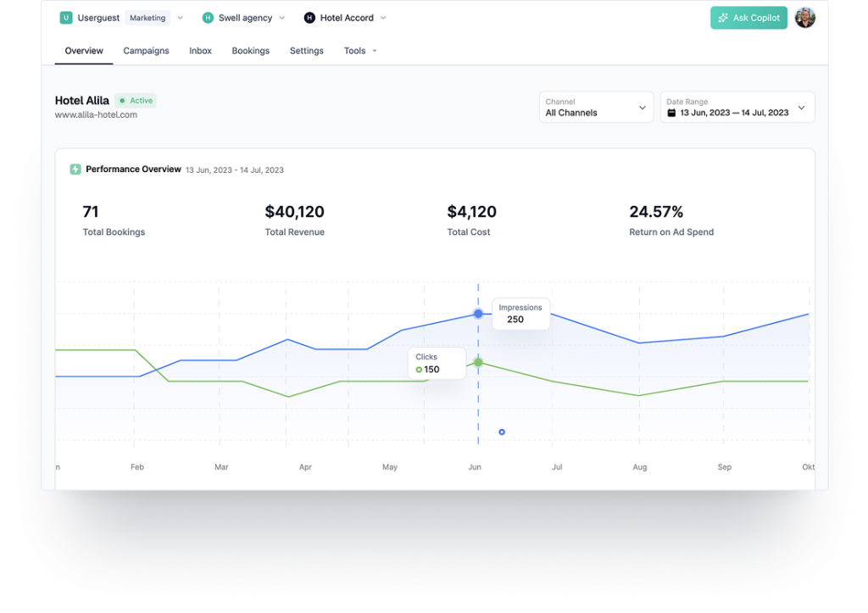Open the user profile avatar photo

coord(804,18)
